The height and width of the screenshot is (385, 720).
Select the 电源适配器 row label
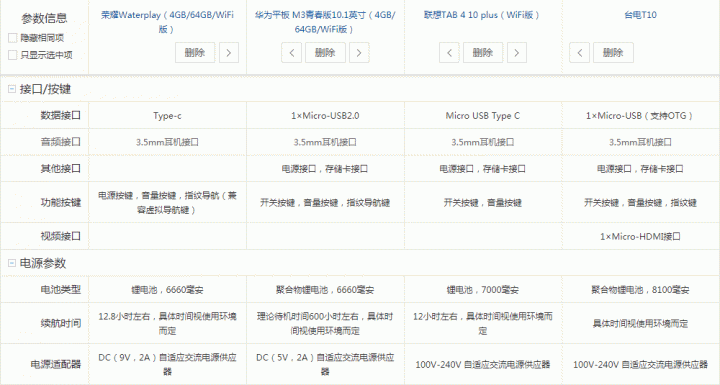point(56,364)
